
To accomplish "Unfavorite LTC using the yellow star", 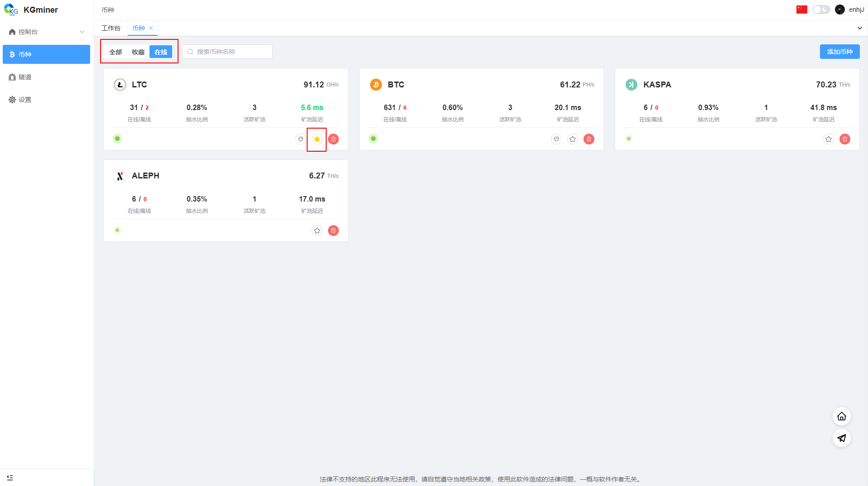I will point(317,139).
